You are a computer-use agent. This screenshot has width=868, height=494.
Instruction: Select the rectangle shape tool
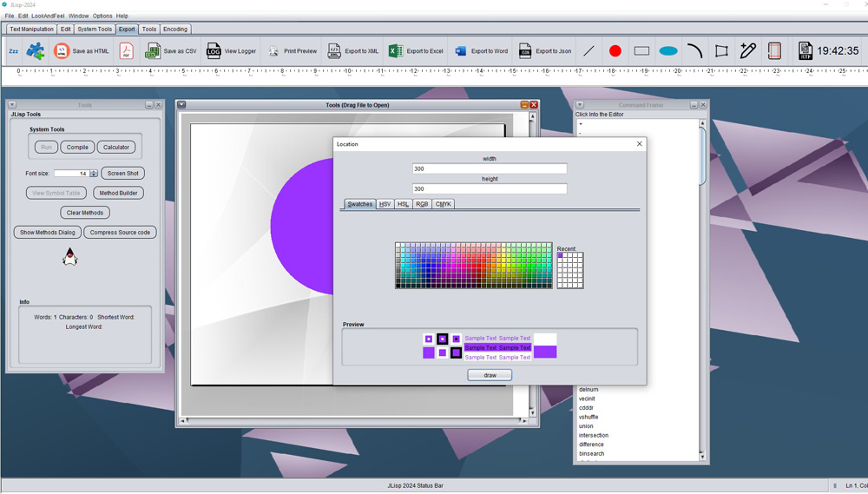pos(641,51)
